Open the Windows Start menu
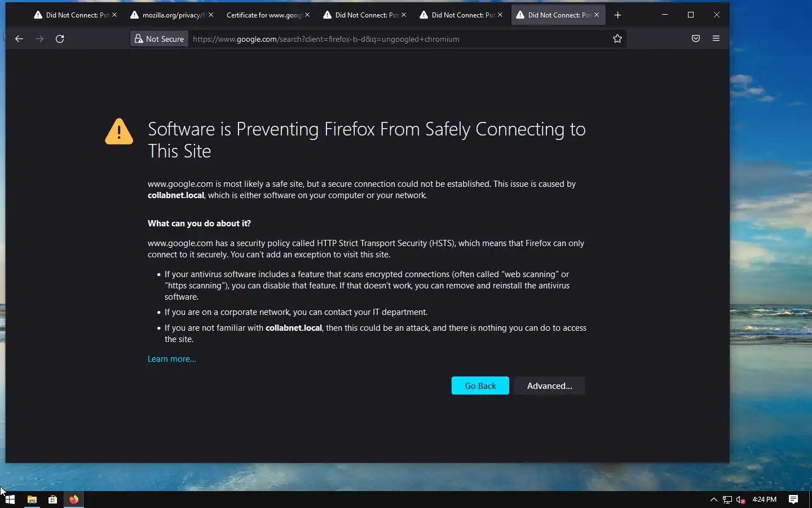This screenshot has width=812, height=508. [10, 500]
